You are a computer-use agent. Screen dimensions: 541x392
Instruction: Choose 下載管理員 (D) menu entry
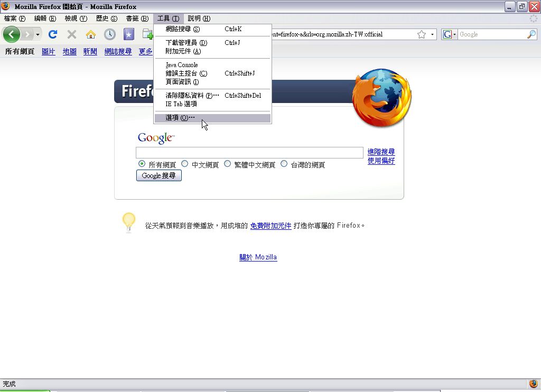[x=212, y=43]
